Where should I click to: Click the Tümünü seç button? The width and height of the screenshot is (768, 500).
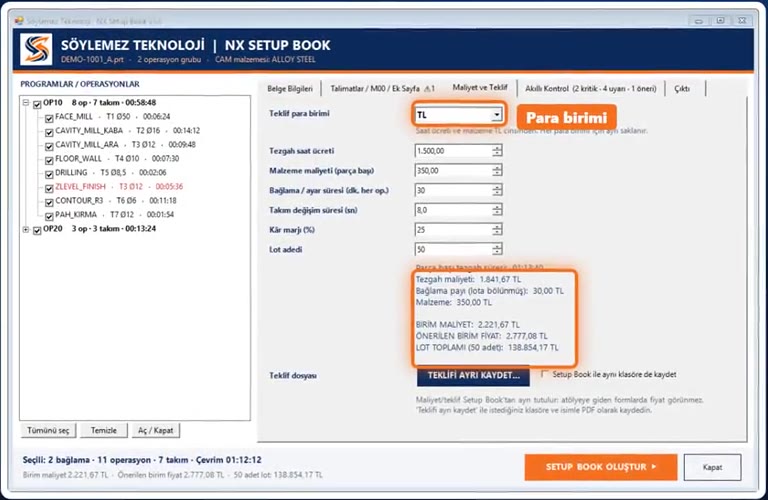click(48, 430)
